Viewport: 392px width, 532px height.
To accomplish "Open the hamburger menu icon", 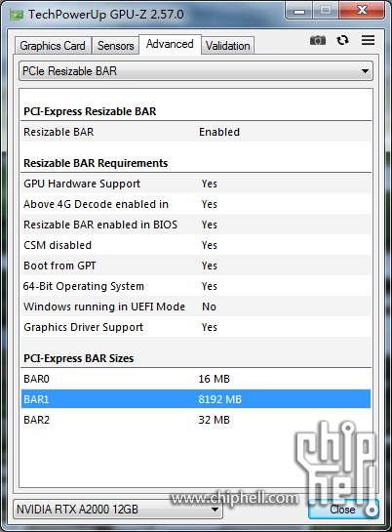I will (x=368, y=40).
